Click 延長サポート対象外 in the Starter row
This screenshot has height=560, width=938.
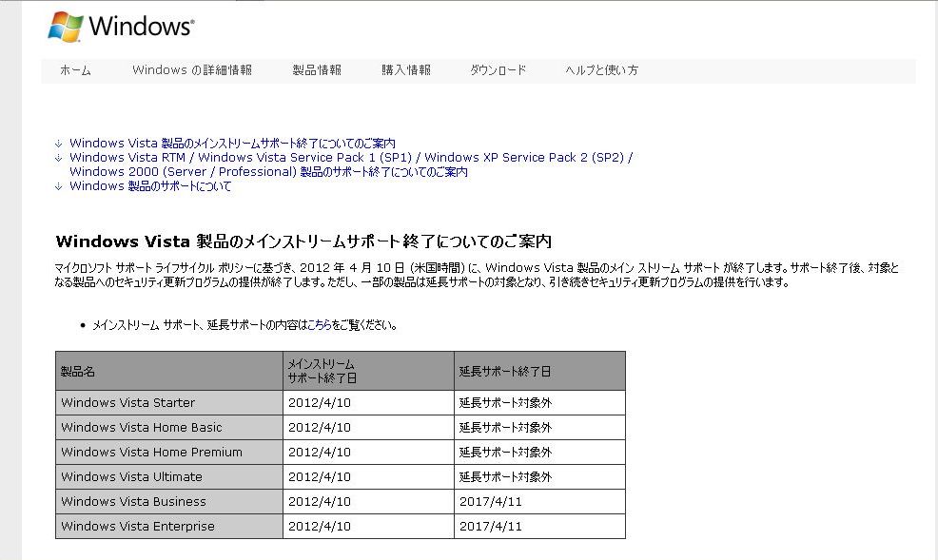tap(505, 403)
